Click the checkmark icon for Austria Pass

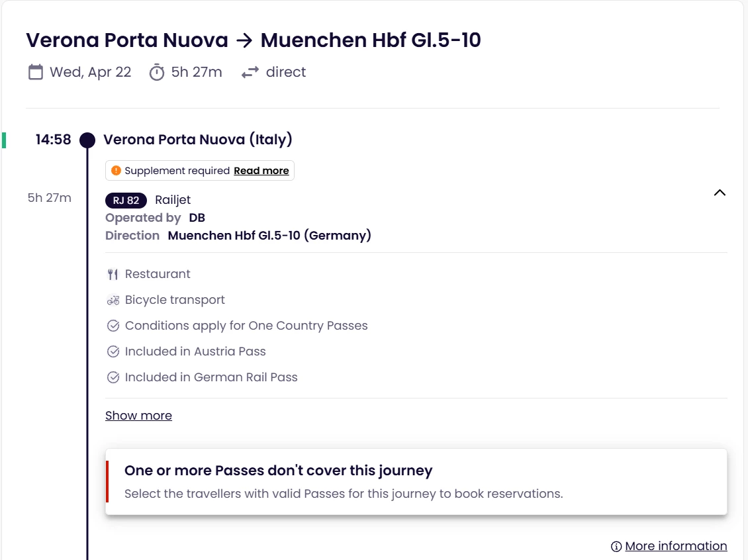click(x=113, y=351)
